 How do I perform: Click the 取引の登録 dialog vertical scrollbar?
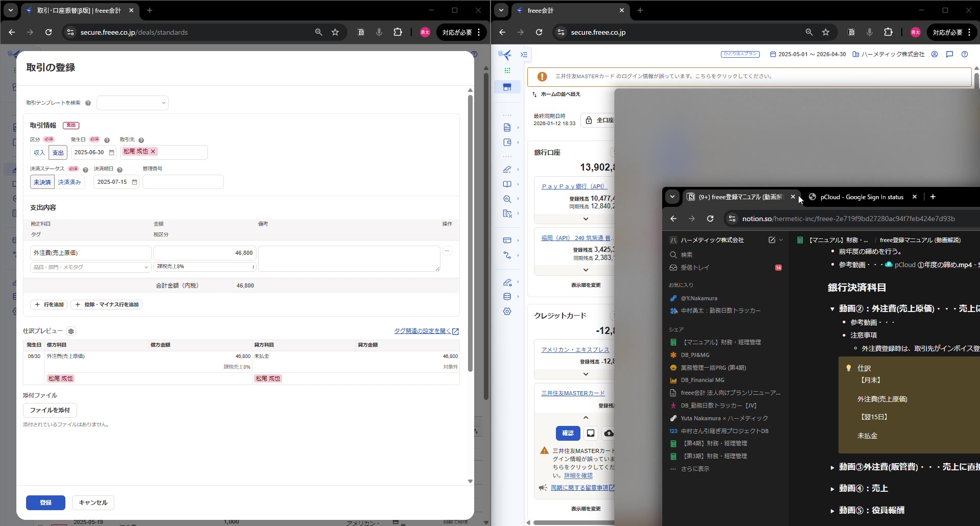pyautogui.click(x=470, y=230)
